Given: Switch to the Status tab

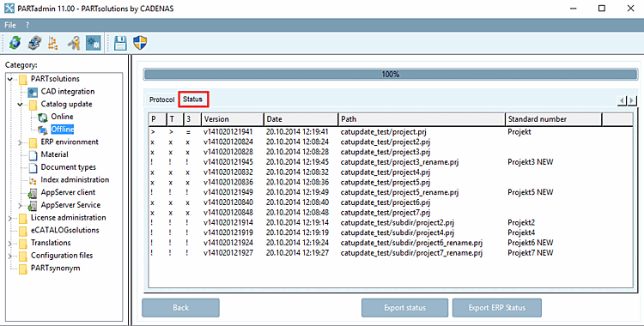Looking at the screenshot, I should 193,100.
